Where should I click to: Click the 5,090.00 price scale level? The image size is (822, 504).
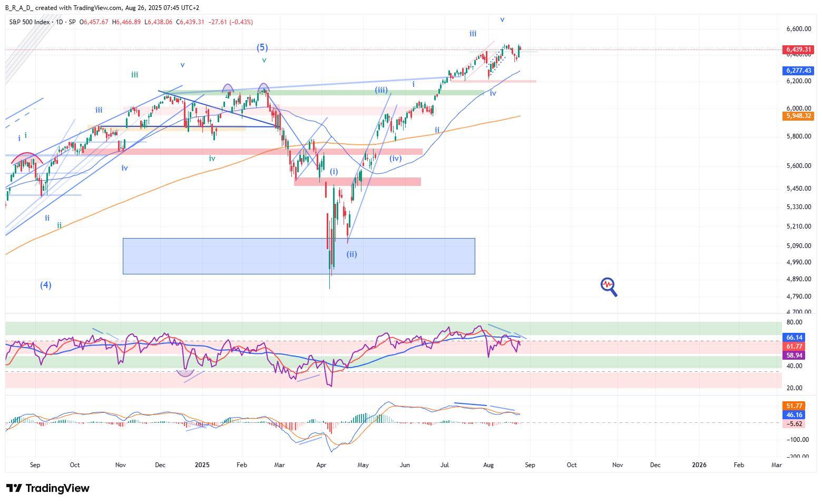798,245
